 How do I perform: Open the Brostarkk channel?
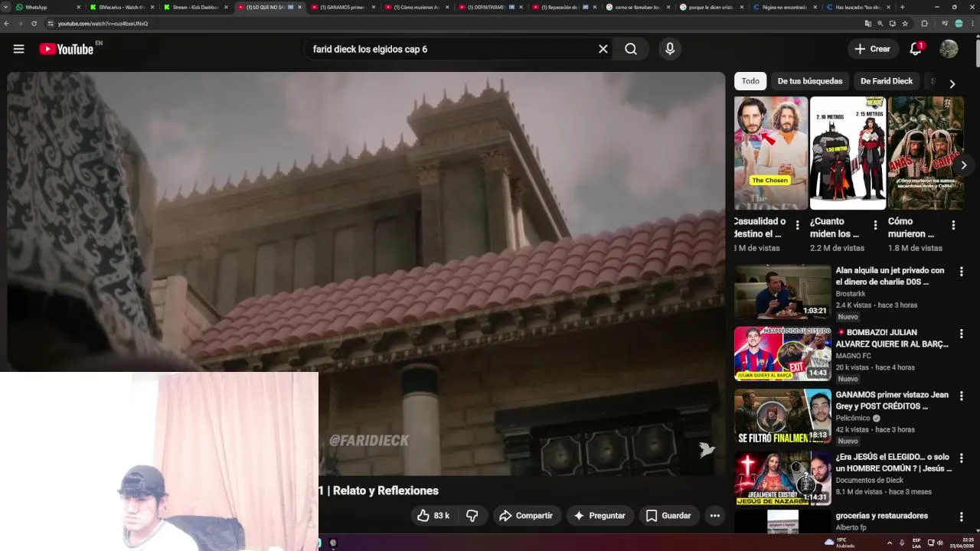(x=851, y=294)
